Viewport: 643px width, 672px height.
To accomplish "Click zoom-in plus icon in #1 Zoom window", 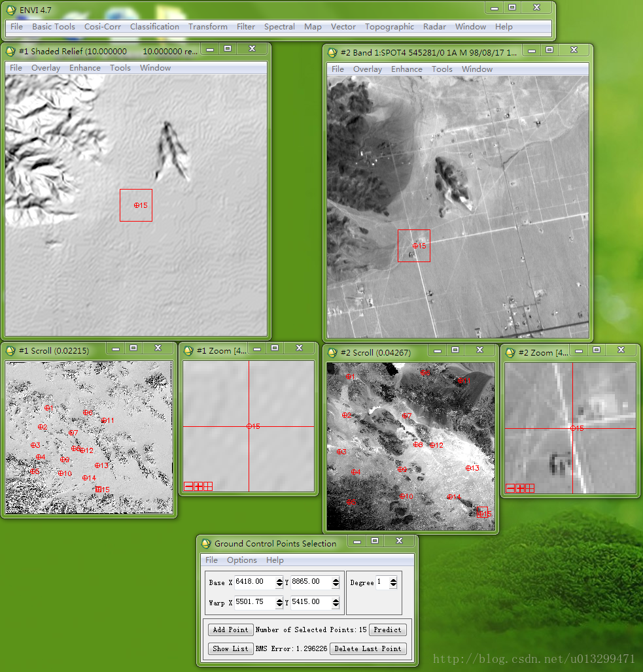I will pos(198,486).
